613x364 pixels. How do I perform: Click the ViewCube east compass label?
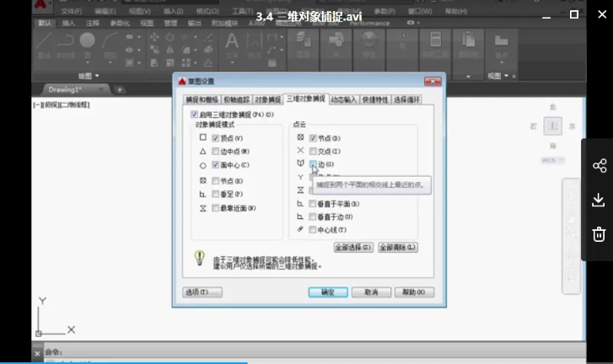572,126
